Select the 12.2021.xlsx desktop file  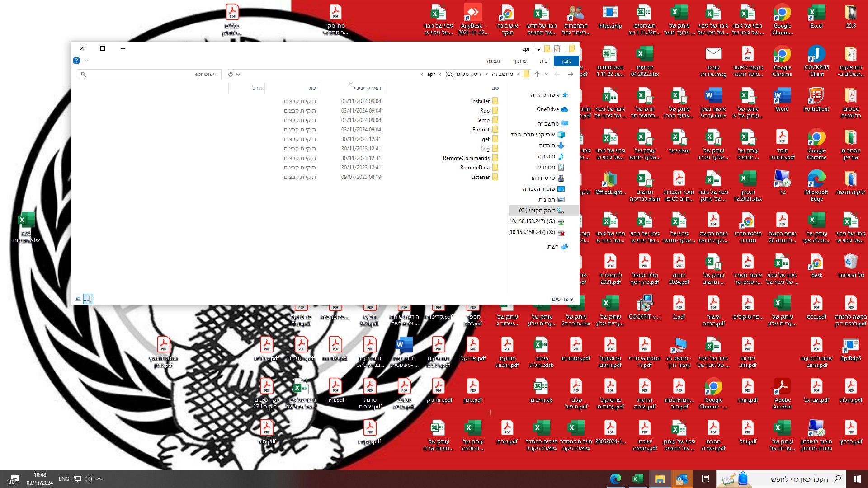point(748,186)
